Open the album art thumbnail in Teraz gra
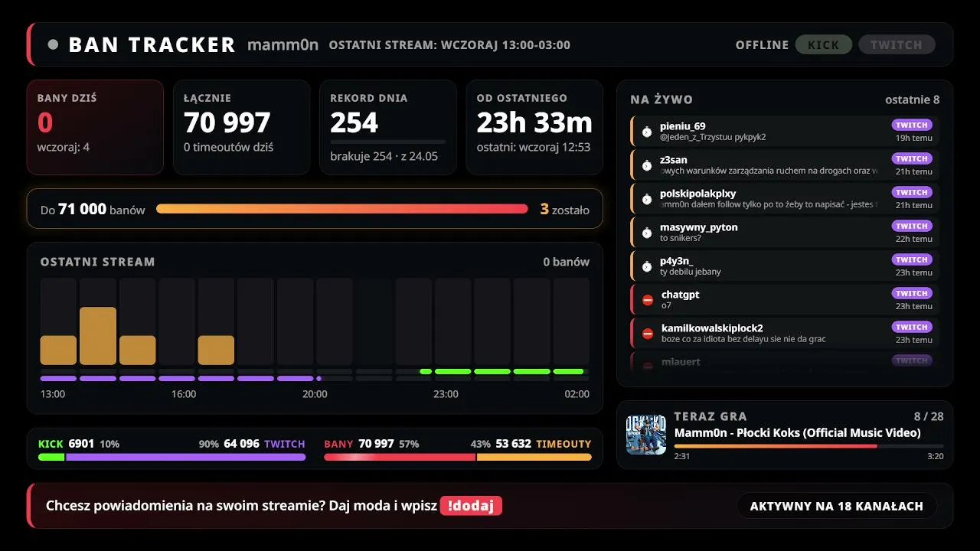 pyautogui.click(x=646, y=435)
